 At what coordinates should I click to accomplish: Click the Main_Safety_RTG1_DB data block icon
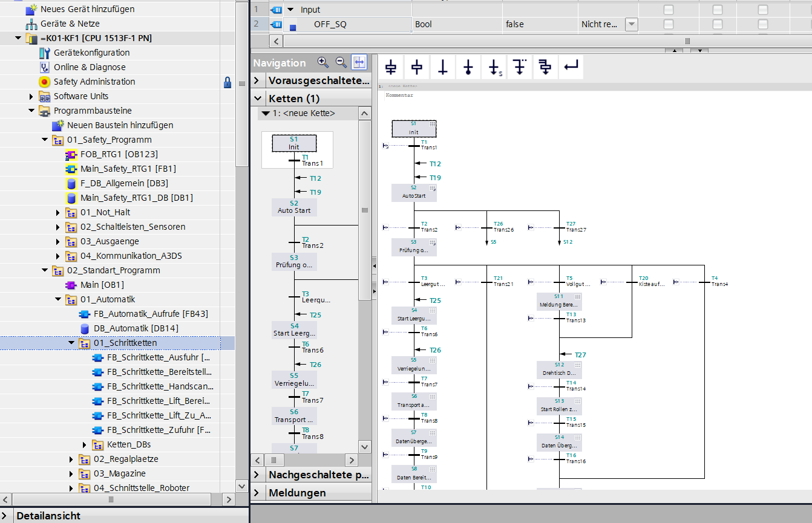[71, 198]
